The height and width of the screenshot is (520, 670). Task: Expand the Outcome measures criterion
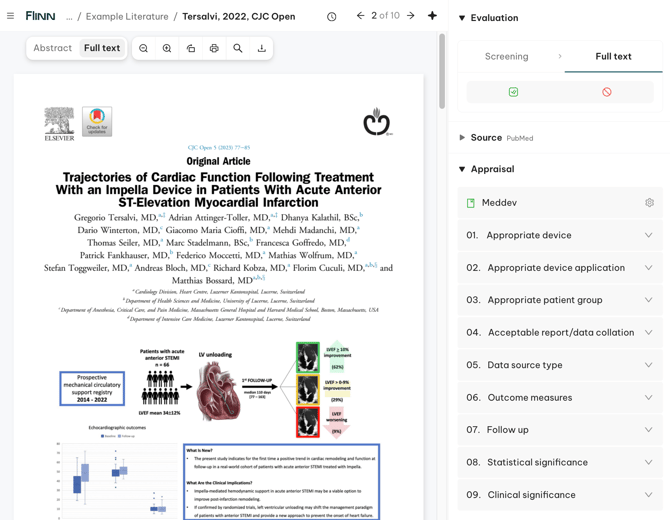click(x=648, y=397)
